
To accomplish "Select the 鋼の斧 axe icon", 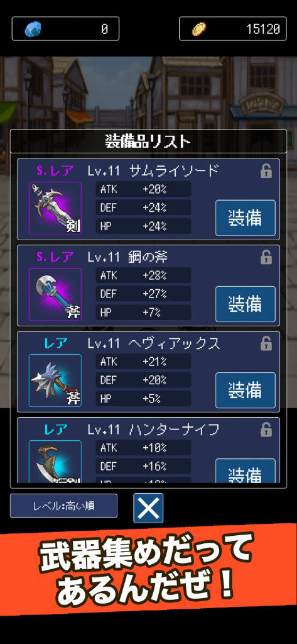I will [x=55, y=294].
